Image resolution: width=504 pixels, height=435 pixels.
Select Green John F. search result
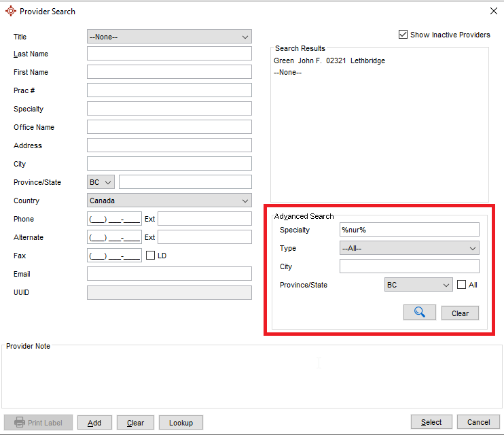pos(329,61)
